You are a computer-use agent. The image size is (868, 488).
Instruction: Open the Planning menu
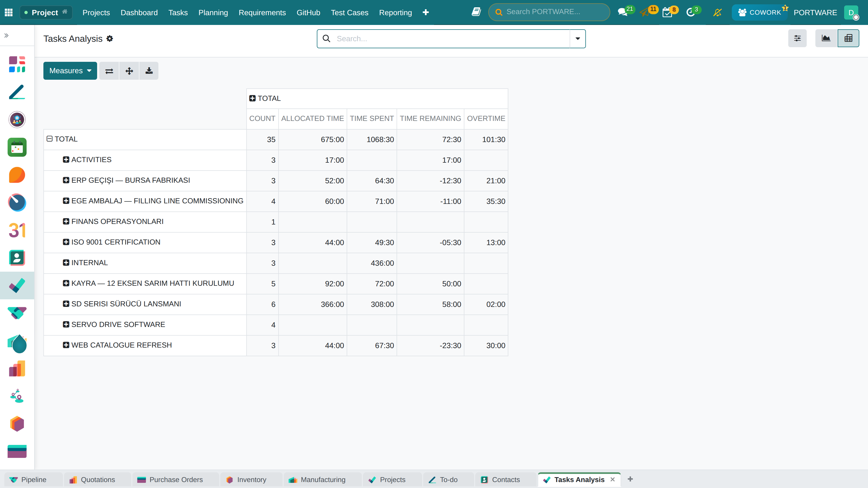click(x=213, y=12)
